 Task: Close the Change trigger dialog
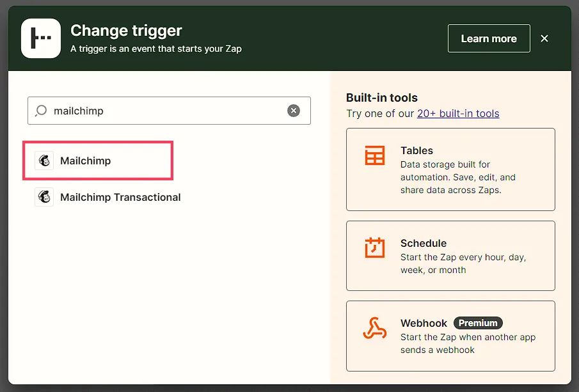tap(544, 38)
